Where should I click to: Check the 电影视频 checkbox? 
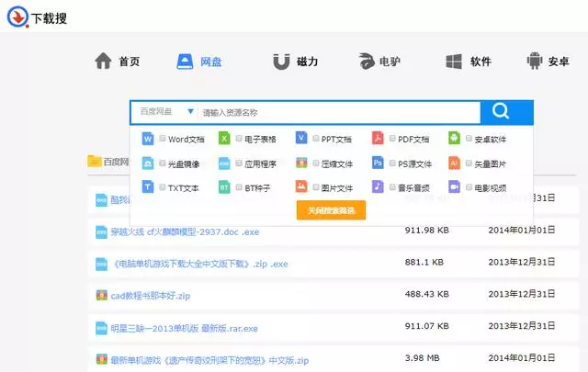(x=469, y=187)
